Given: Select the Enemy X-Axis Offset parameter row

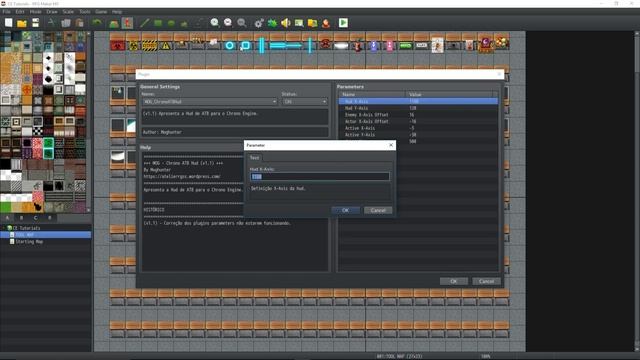Looking at the screenshot, I should tap(418, 115).
